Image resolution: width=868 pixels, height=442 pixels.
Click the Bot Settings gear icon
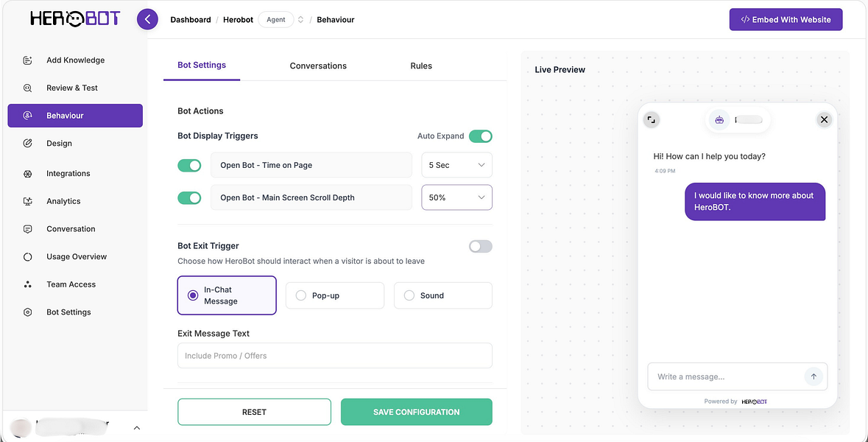[x=28, y=312]
